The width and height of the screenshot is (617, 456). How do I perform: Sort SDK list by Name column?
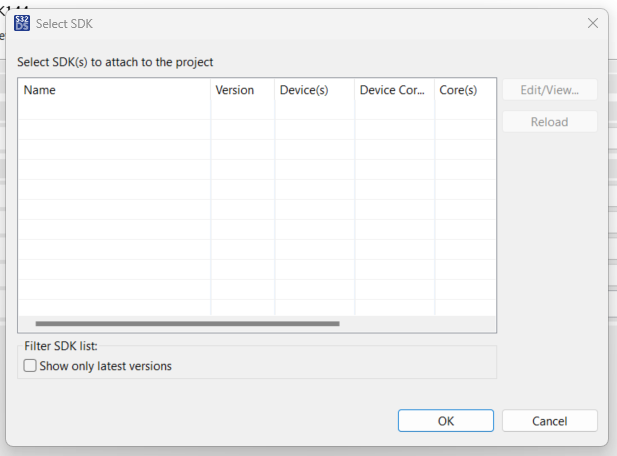114,90
